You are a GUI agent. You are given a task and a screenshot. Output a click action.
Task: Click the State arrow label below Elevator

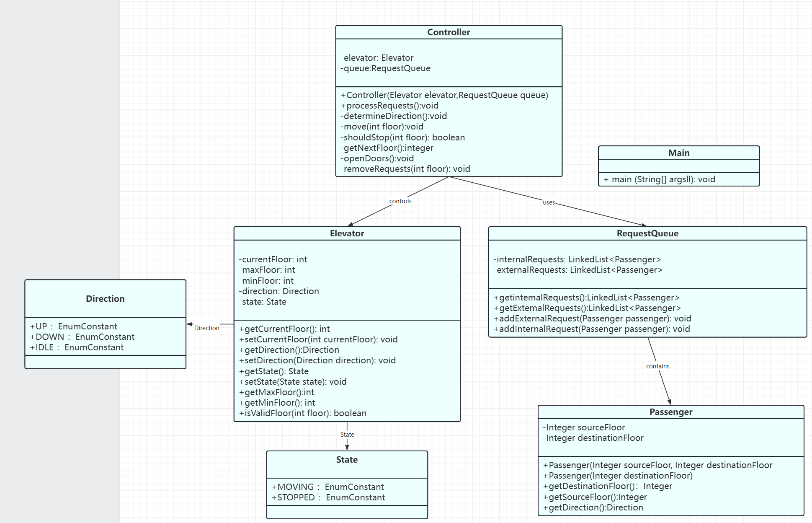click(x=347, y=435)
